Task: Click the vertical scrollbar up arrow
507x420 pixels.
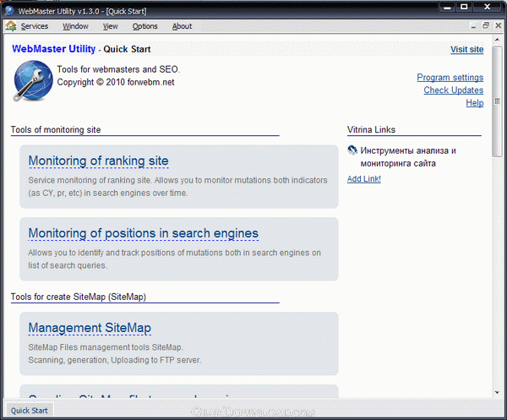Action: (497, 40)
